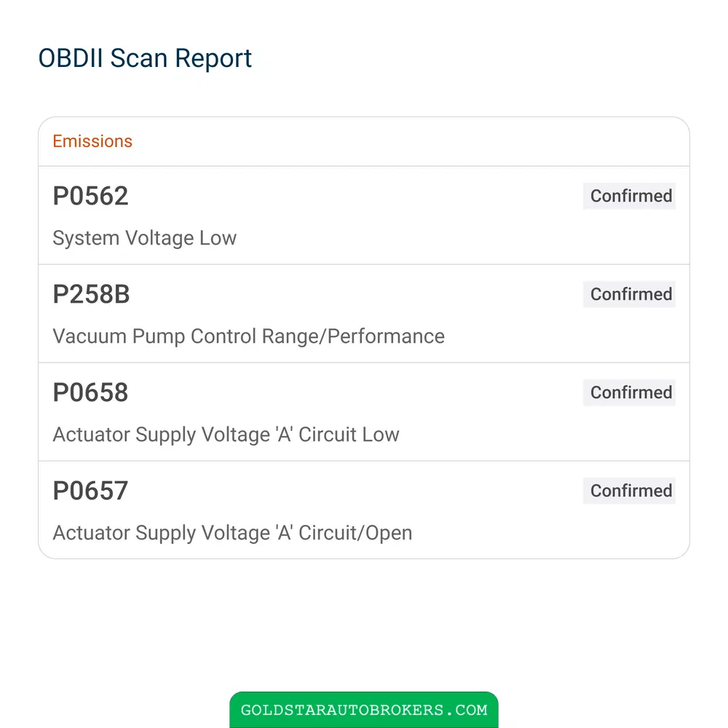Click the word Voltage in P0562 description

[159, 238]
